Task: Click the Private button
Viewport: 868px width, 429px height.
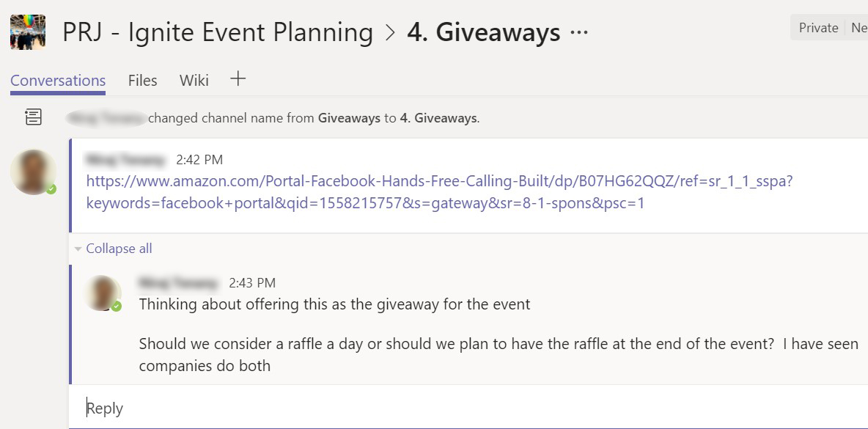Action: pos(817,27)
